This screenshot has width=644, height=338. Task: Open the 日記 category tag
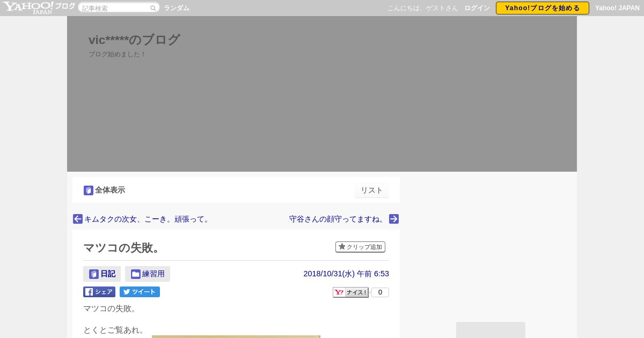102,274
